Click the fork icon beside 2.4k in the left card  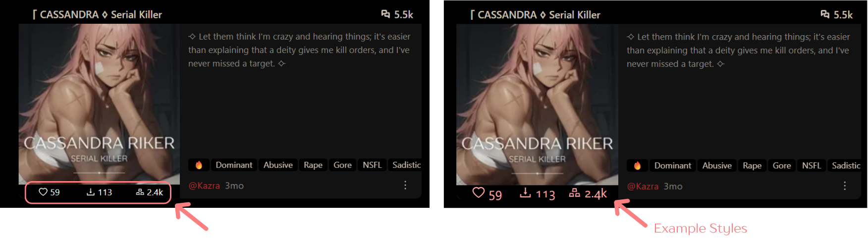click(140, 192)
